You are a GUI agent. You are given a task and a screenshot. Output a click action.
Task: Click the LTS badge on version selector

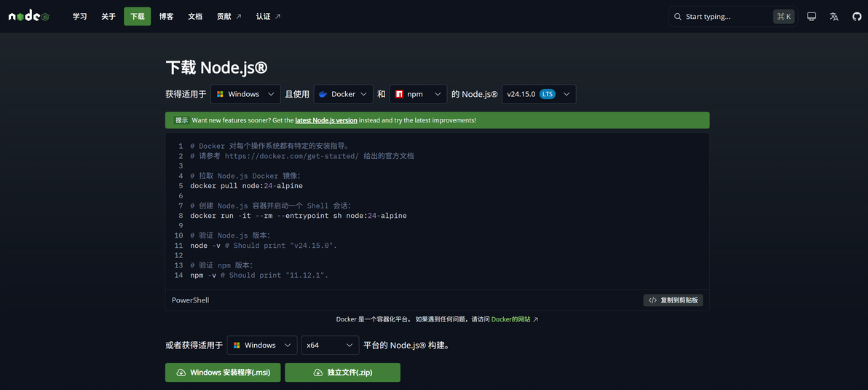547,94
